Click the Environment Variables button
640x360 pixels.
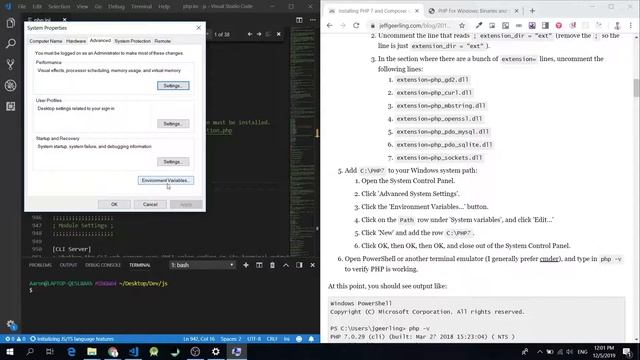click(166, 180)
